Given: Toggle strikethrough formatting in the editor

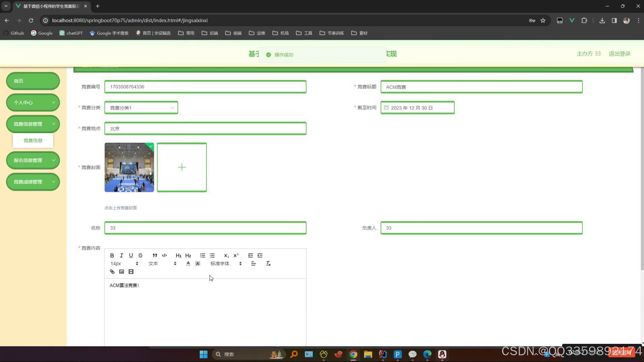Looking at the screenshot, I should (x=140, y=255).
